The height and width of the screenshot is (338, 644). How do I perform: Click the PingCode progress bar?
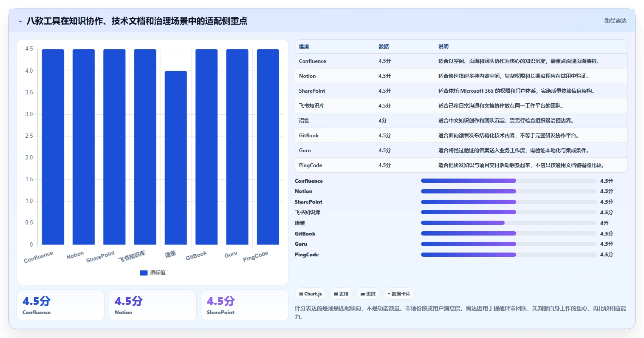pyautogui.click(x=509, y=255)
